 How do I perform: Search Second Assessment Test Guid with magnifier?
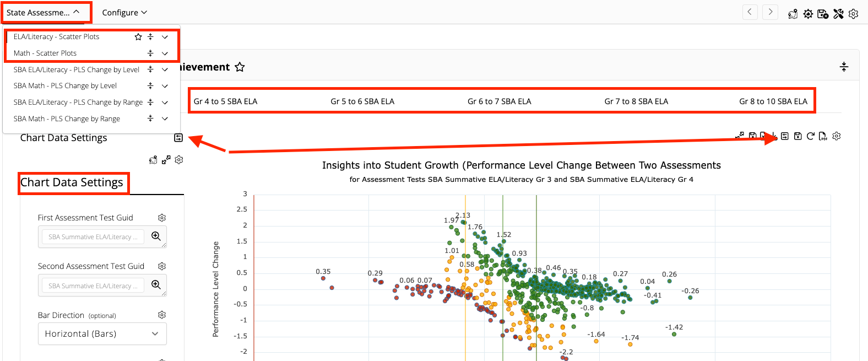[156, 284]
